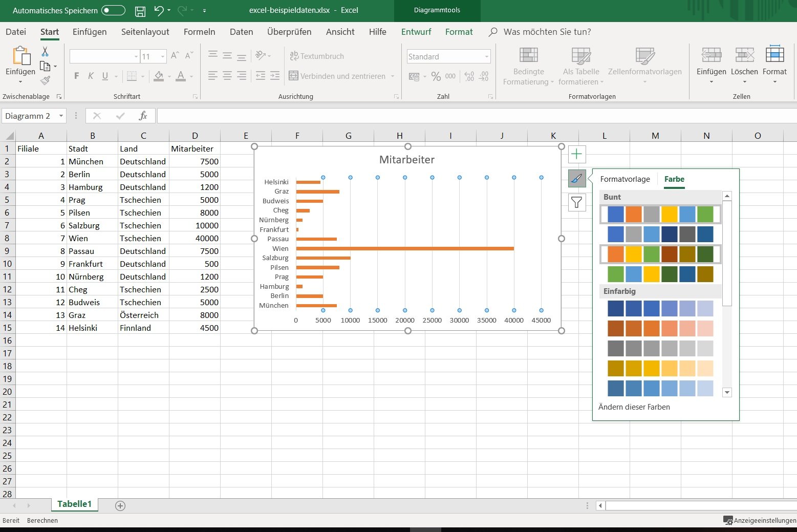The height and width of the screenshot is (532, 797).
Task: Click the Diagrammfilter funnel icon
Action: (x=577, y=202)
